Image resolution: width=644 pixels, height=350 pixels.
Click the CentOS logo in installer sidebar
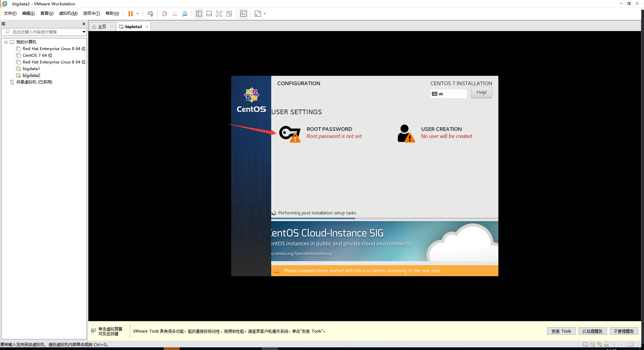[251, 100]
